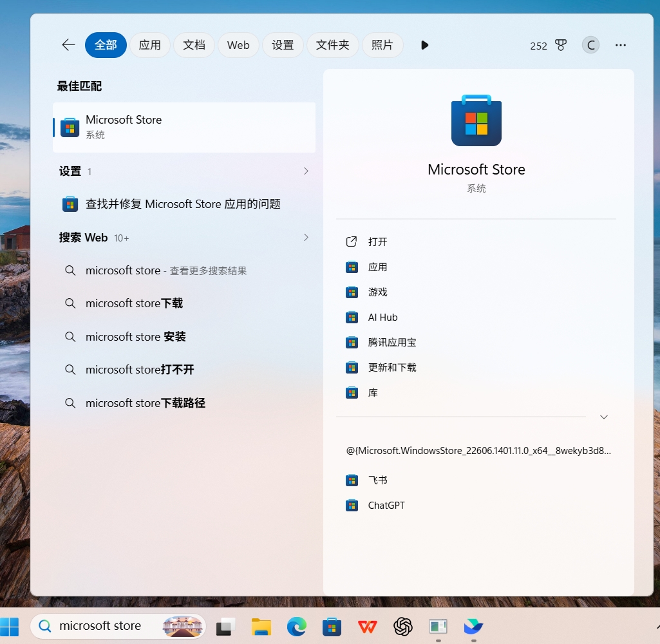660x644 pixels.
Task: Switch to the Web filter tab
Action: 238,45
